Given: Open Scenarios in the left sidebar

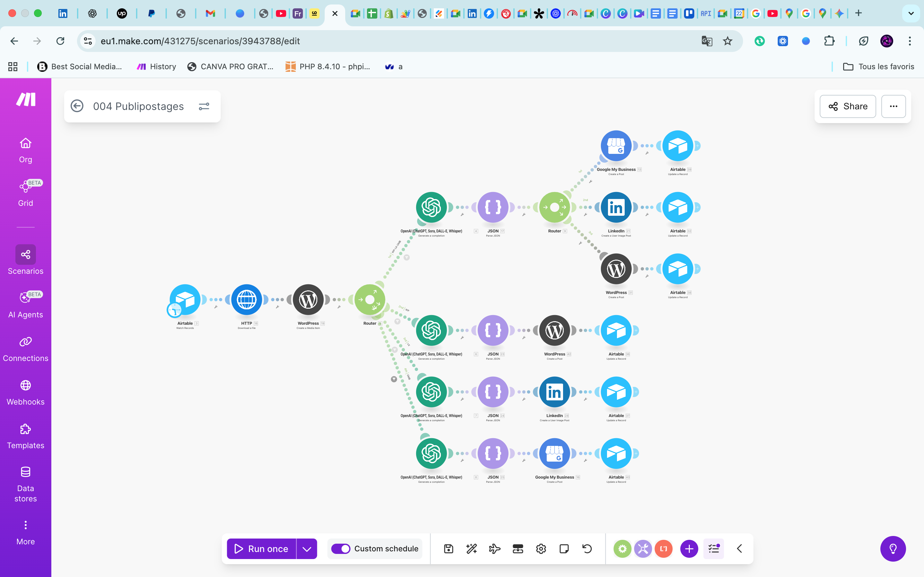Looking at the screenshot, I should click(26, 260).
